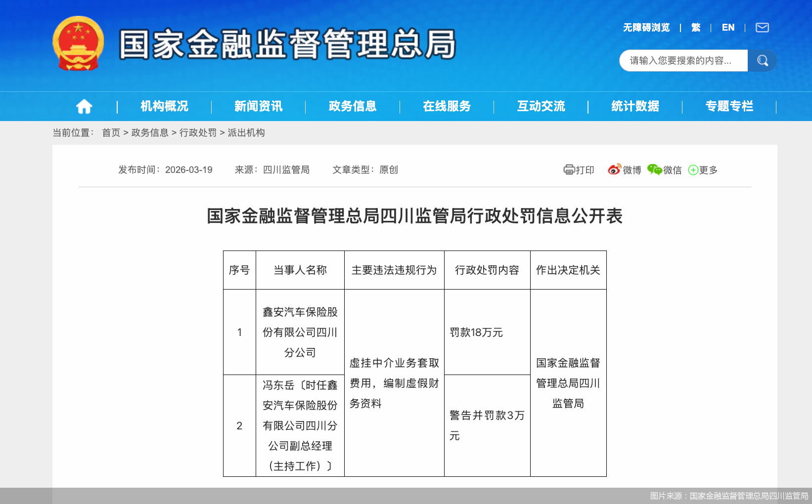Open the 新闻资讯 menu
This screenshot has width=812, height=504.
coord(258,106)
